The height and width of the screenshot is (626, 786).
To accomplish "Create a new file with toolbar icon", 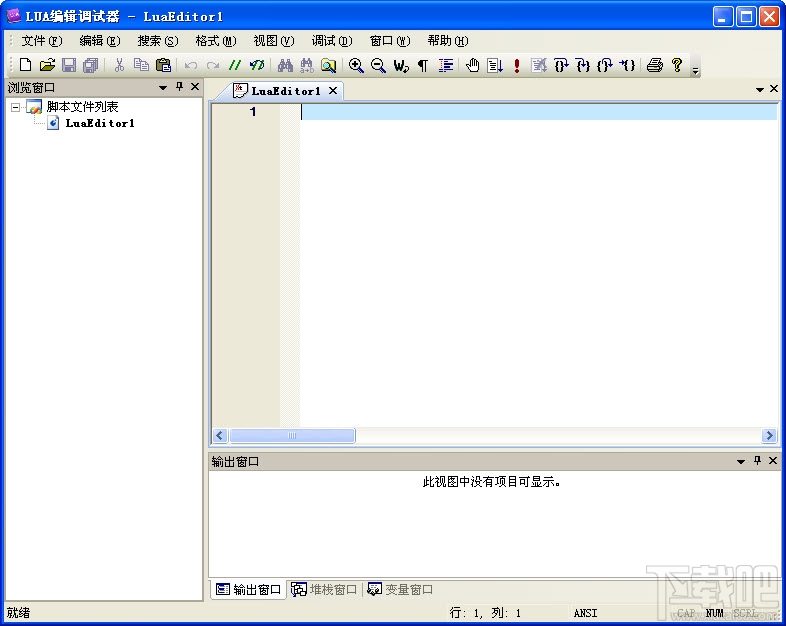I will pos(25,65).
